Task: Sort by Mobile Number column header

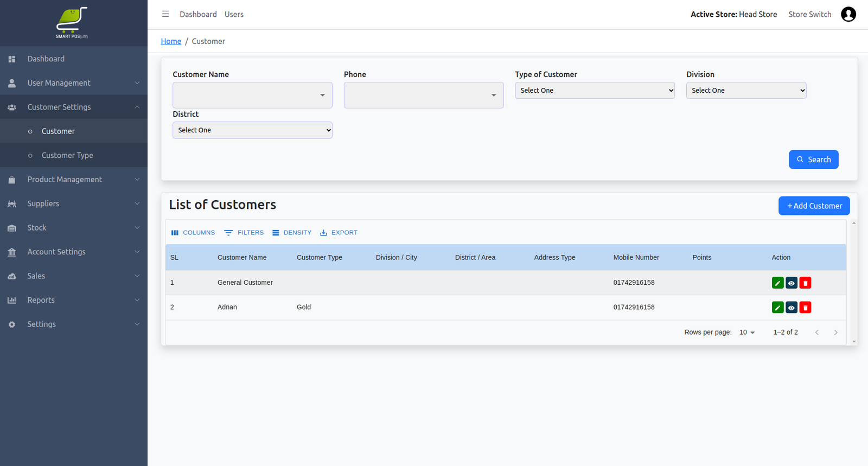Action: [x=636, y=258]
